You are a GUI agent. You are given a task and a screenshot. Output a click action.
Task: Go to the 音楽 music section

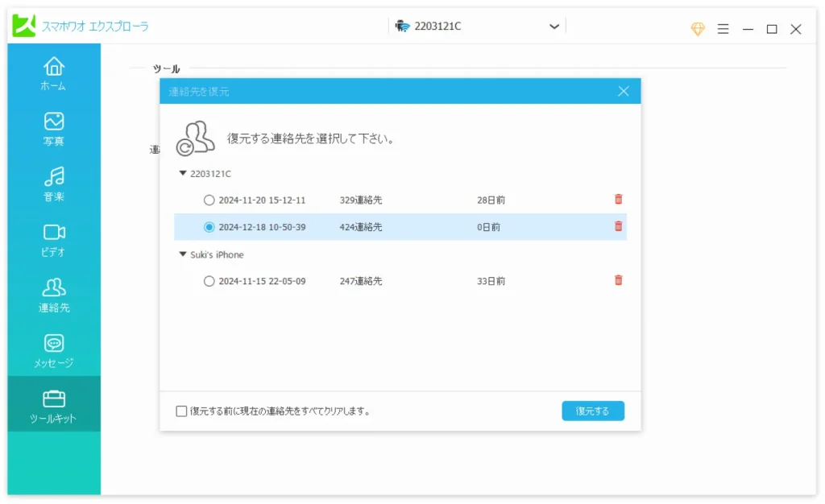coord(54,184)
